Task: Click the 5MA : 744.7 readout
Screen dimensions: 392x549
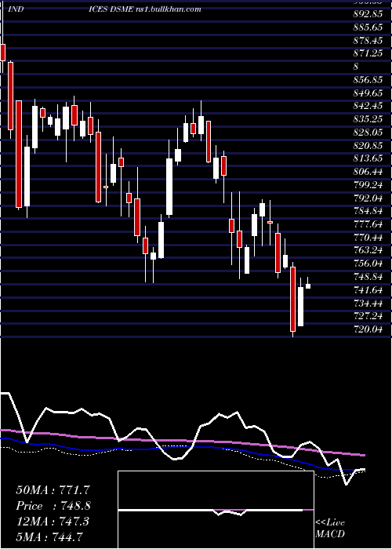Action: [49, 536]
